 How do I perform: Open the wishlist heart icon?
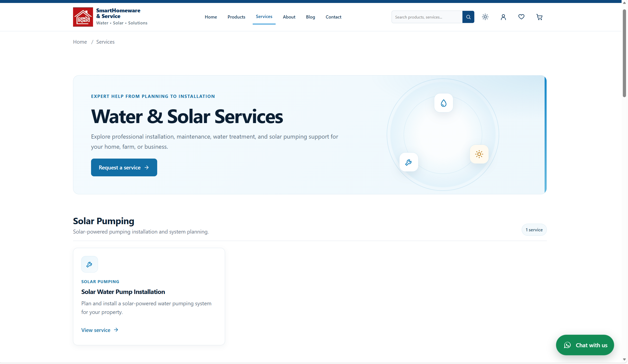click(522, 17)
